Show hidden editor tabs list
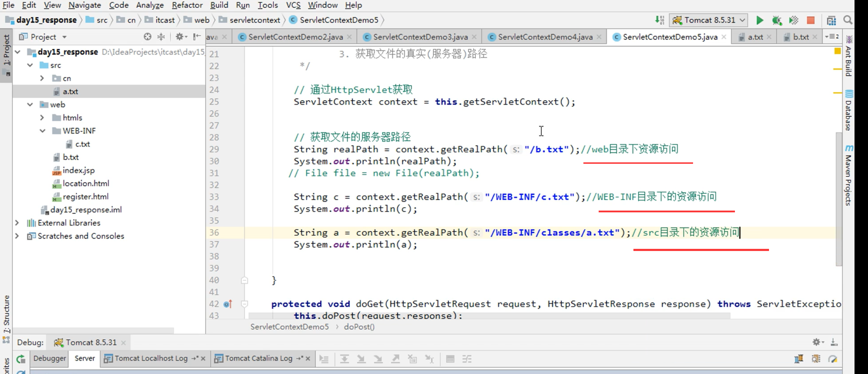This screenshot has width=868, height=374. pyautogui.click(x=832, y=37)
